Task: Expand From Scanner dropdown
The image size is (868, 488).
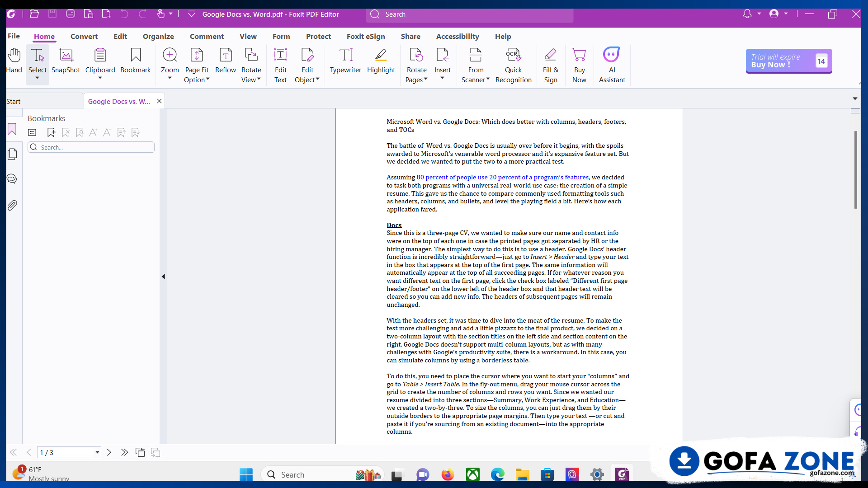Action: pyautogui.click(x=488, y=80)
